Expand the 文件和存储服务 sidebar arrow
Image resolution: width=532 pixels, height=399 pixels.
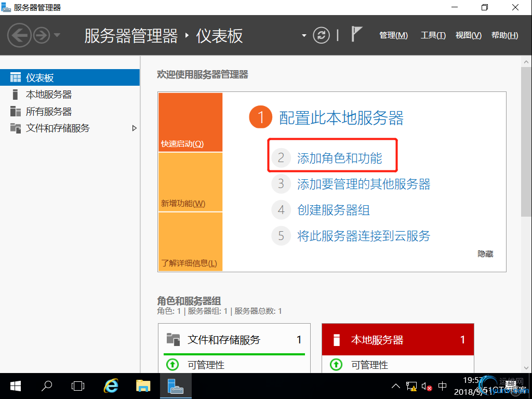pos(135,128)
